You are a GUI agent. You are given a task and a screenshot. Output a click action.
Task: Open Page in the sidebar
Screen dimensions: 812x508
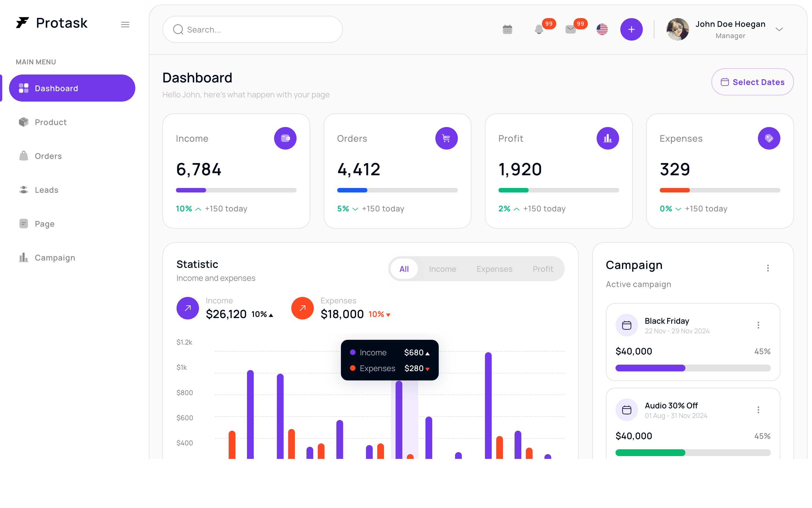(72, 224)
